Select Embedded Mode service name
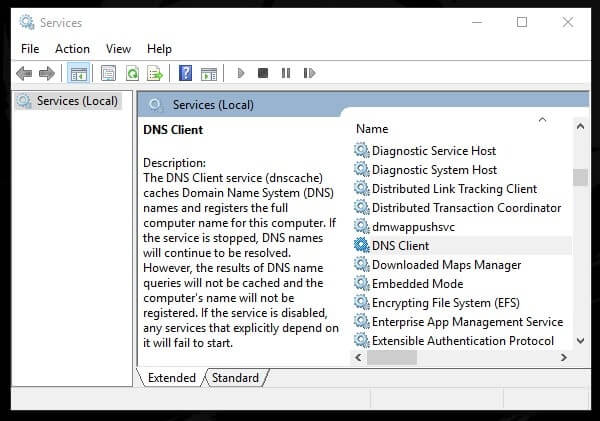600x421 pixels. [417, 284]
